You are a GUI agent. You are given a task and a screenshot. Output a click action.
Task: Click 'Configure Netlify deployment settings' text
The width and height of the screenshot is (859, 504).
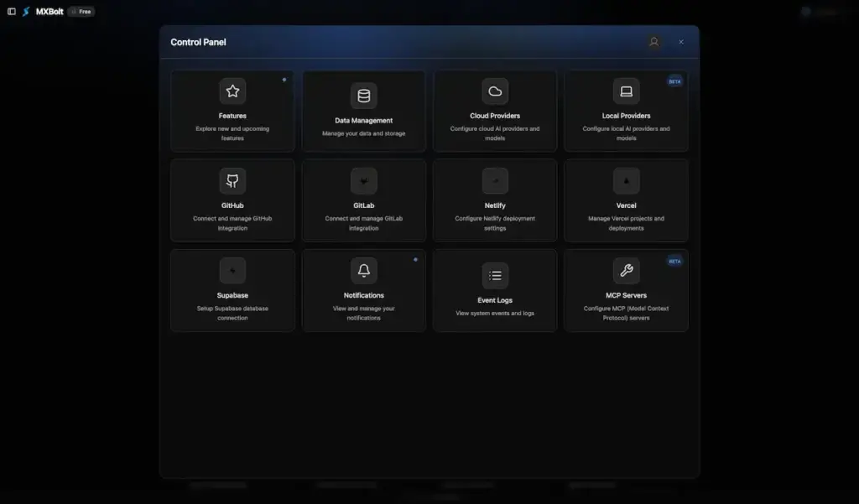click(x=495, y=224)
